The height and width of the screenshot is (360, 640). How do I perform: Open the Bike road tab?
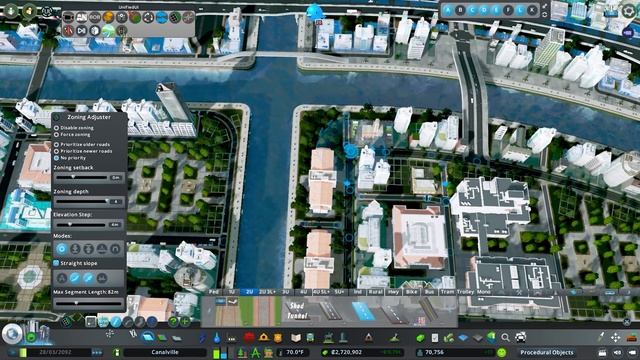click(412, 292)
